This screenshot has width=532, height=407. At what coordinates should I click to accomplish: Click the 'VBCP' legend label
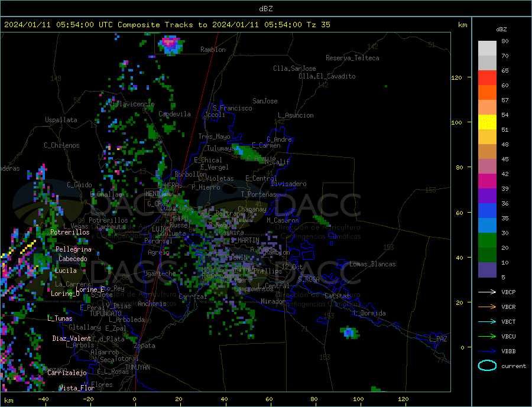click(x=508, y=292)
